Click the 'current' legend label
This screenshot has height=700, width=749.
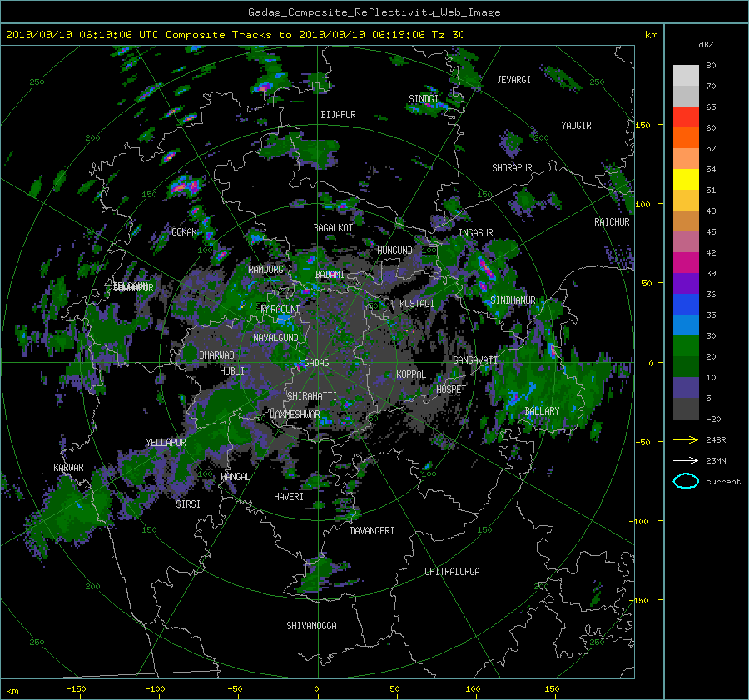coord(723,482)
